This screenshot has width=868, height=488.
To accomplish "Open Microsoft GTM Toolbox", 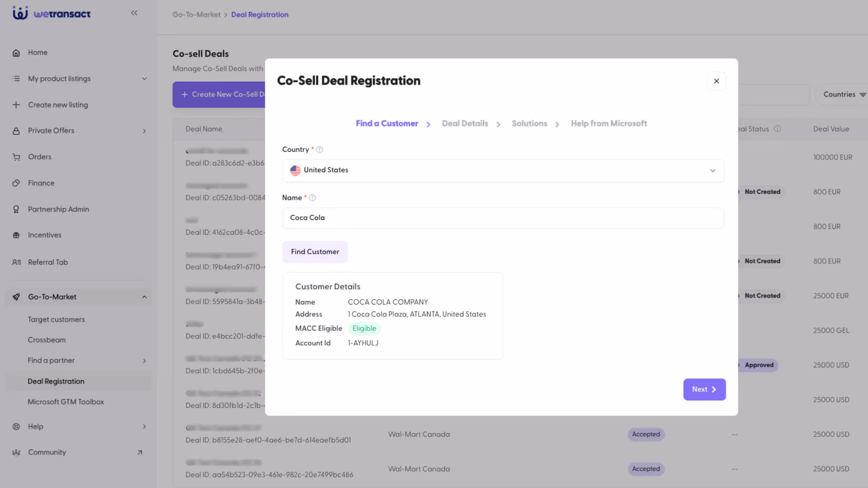I will pyautogui.click(x=66, y=402).
